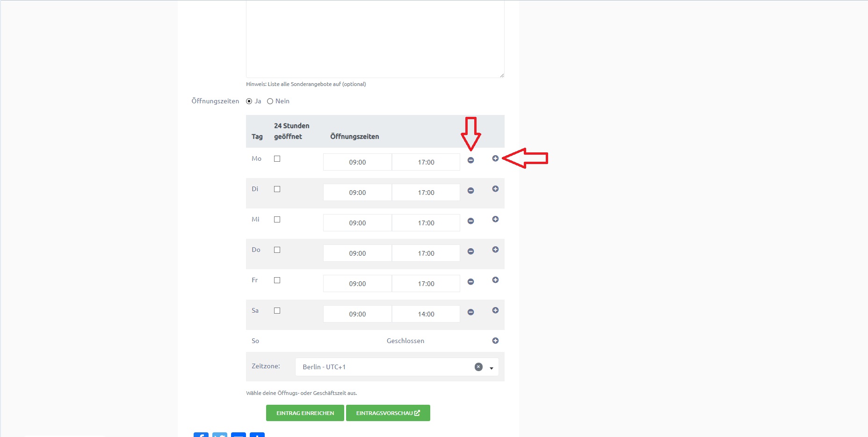Screen dimensions: 868x437
Task: Tick the 24-hour checkbox for Mi
Action: (277, 220)
